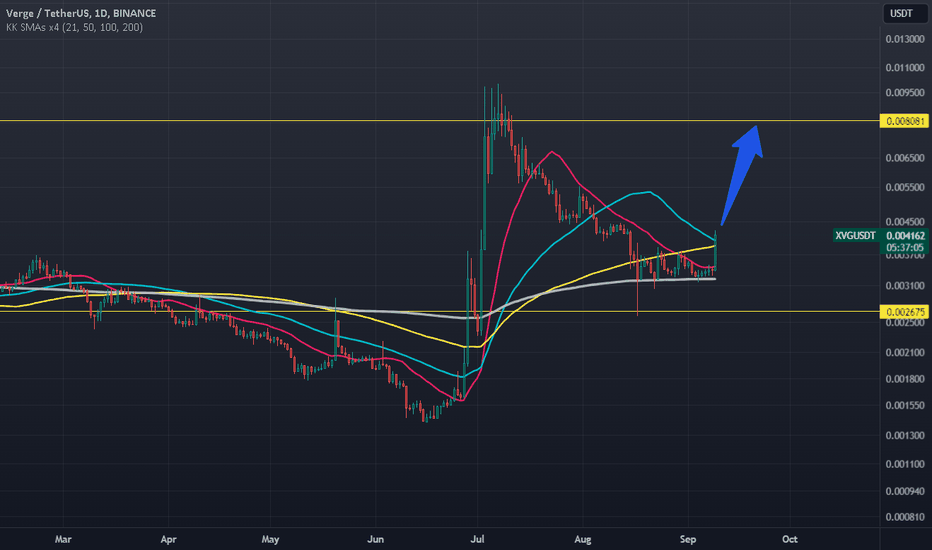Click the 0.004162 current price label
Screen dimensions: 932x550
point(905,236)
